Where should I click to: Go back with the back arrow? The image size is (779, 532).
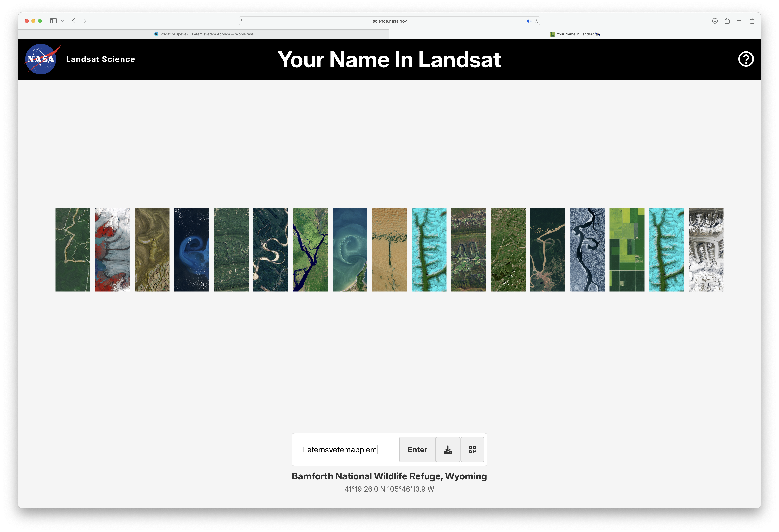pos(73,21)
